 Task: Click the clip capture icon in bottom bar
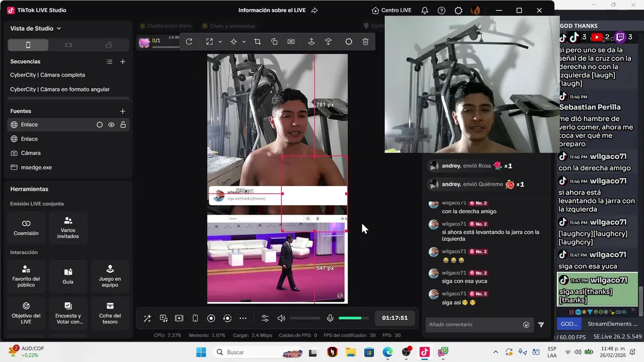click(179, 318)
